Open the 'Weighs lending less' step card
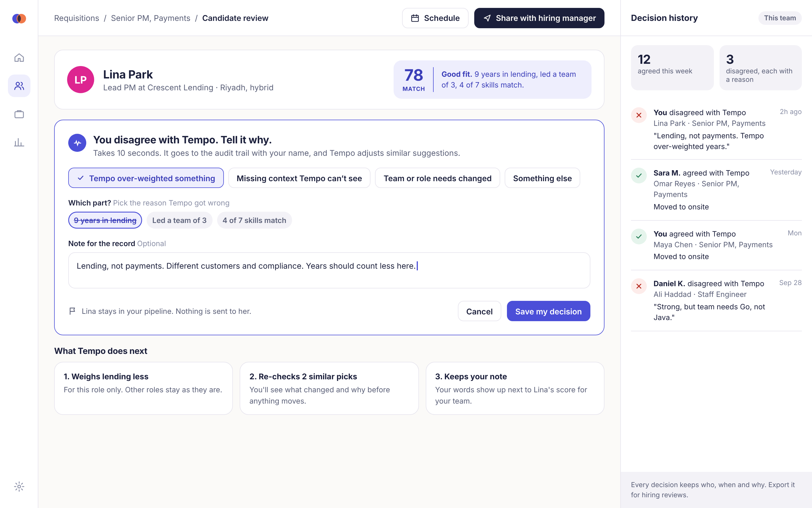The width and height of the screenshot is (812, 508). tap(143, 388)
